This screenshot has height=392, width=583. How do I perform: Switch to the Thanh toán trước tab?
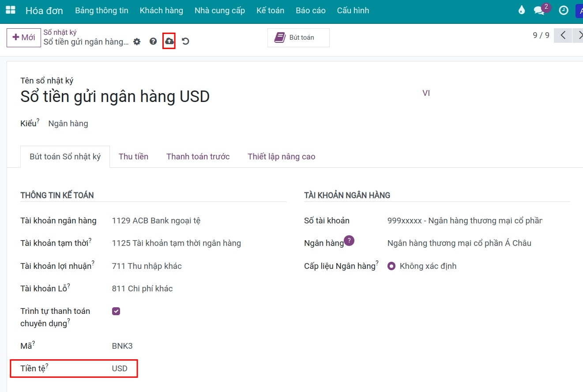[x=198, y=157]
